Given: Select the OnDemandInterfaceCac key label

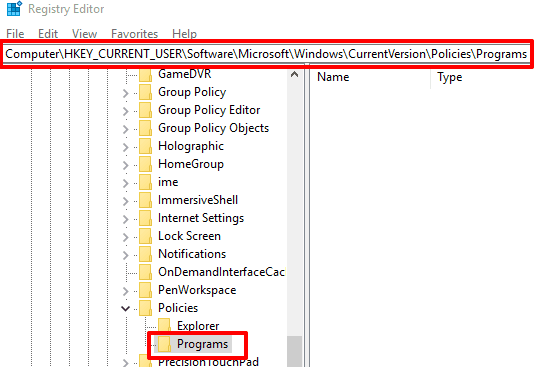Looking at the screenshot, I should point(221,272).
